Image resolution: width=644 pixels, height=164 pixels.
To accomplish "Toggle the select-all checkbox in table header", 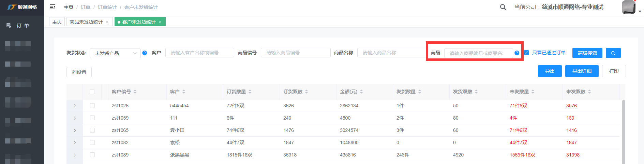I will tap(92, 92).
